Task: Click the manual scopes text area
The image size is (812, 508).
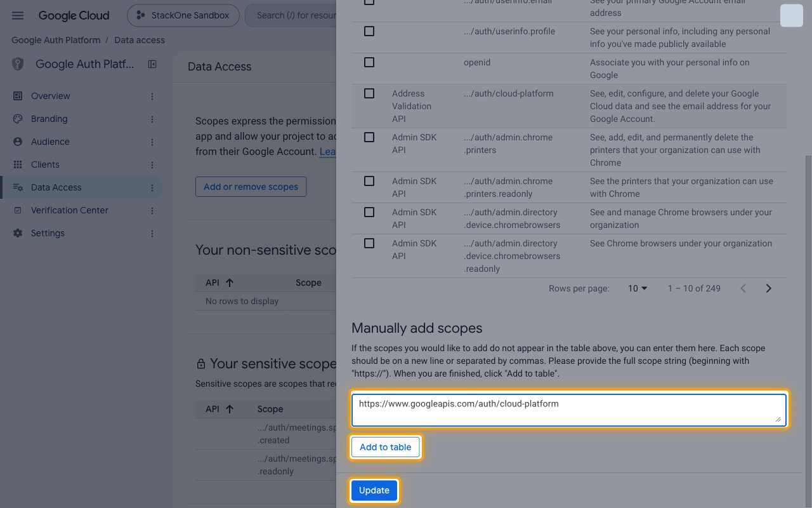Action: point(569,410)
